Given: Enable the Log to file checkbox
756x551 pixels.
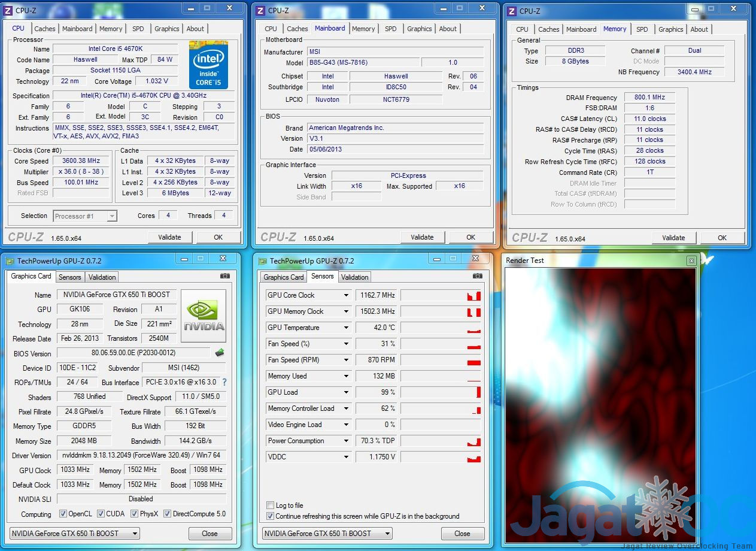Looking at the screenshot, I should pyautogui.click(x=271, y=505).
